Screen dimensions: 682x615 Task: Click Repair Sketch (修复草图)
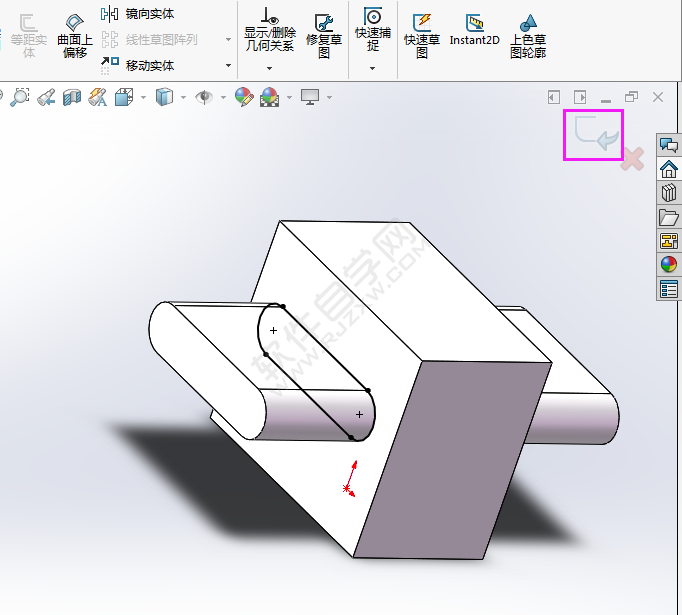(324, 37)
